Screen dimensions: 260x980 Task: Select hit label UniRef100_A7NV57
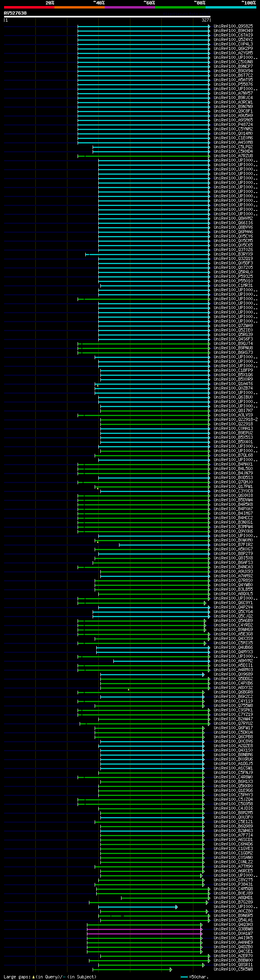[x=233, y=93]
